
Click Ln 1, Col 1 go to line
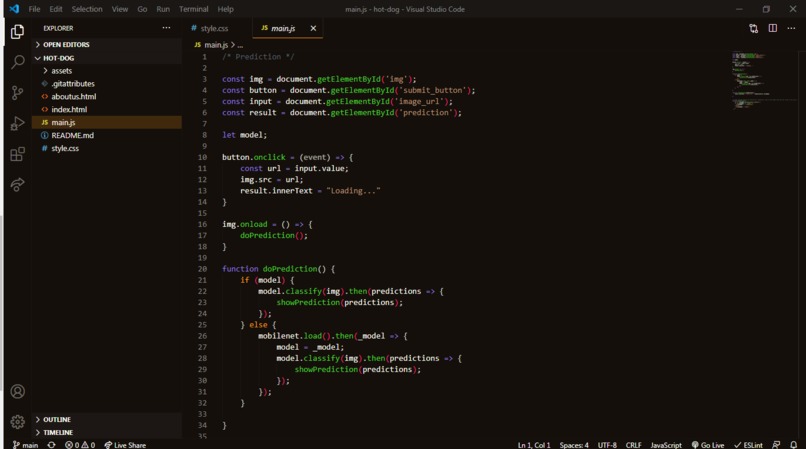534,445
